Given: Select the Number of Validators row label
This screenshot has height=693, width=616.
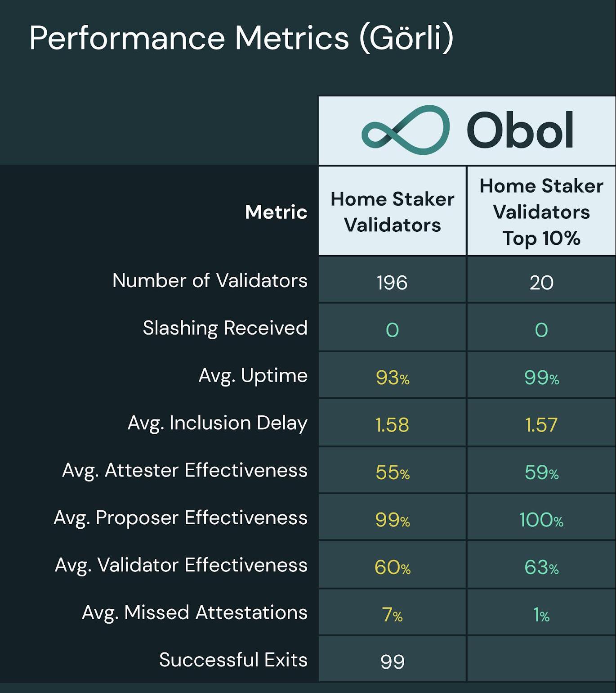Looking at the screenshot, I should tap(210, 280).
